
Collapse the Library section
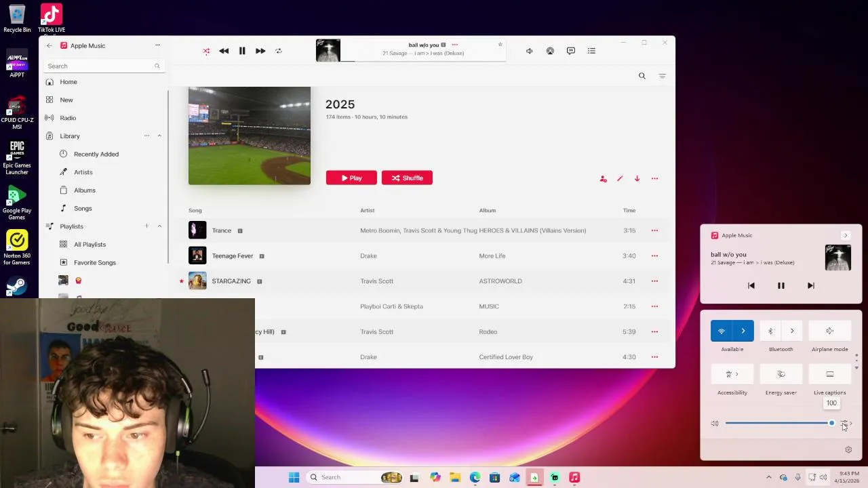click(x=159, y=136)
